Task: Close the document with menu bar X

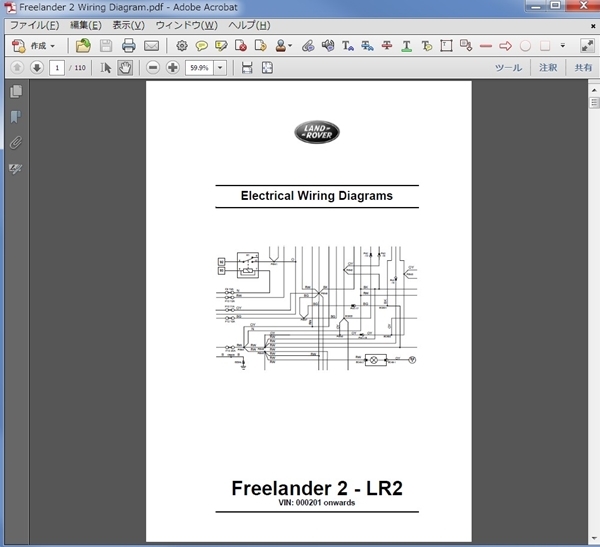Action: point(593,26)
